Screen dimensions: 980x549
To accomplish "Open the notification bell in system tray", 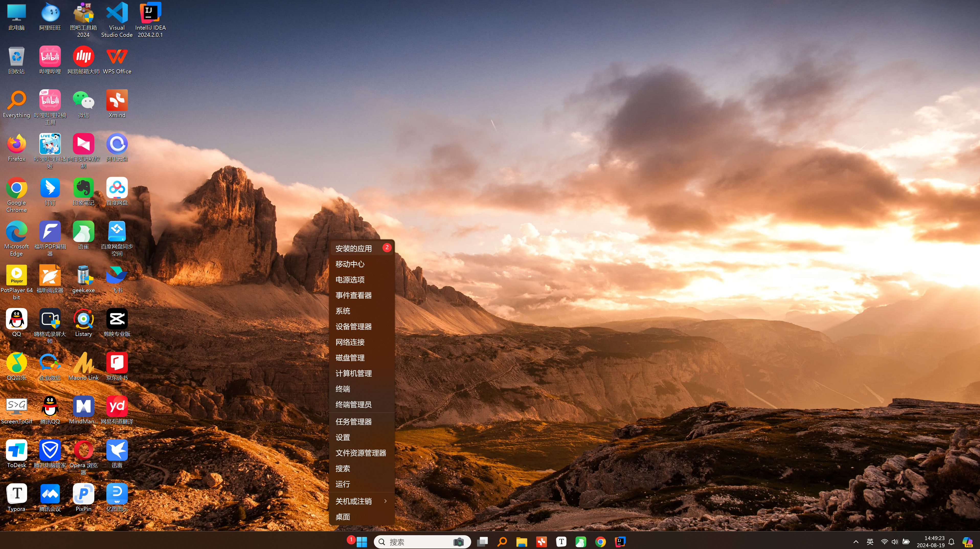I will (x=951, y=541).
